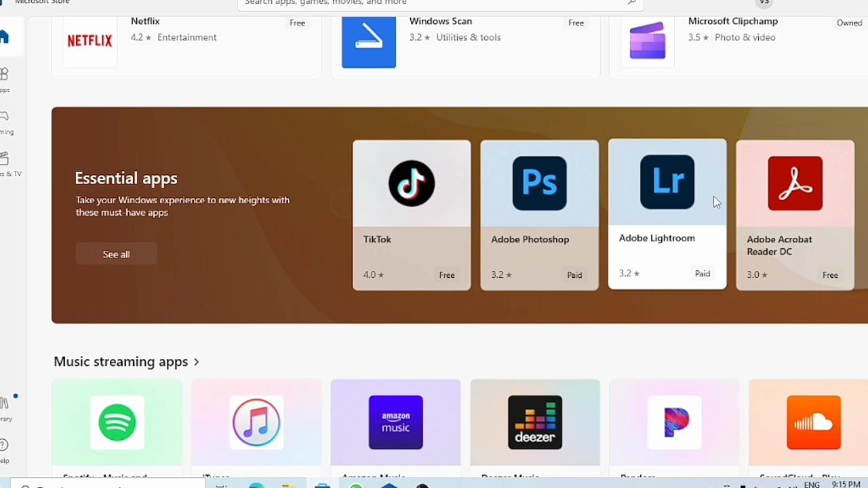Open Help in the sidebar
The width and height of the screenshot is (868, 488).
[x=5, y=451]
